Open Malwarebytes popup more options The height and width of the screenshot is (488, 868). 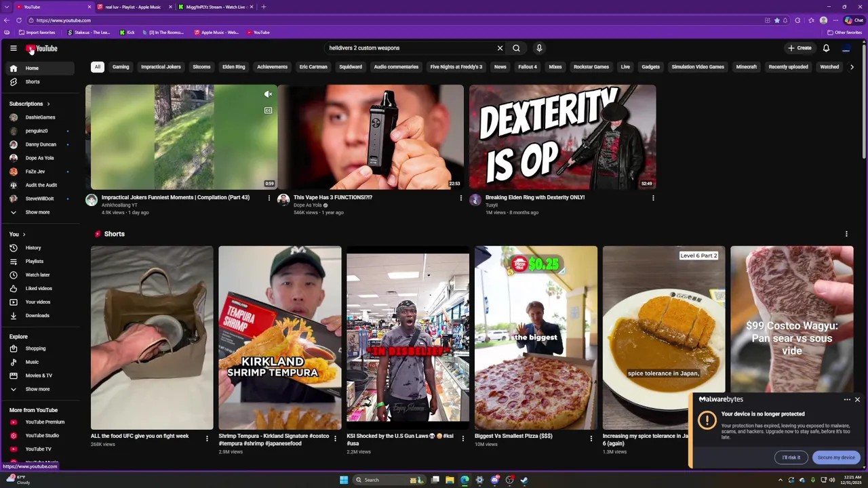847,400
